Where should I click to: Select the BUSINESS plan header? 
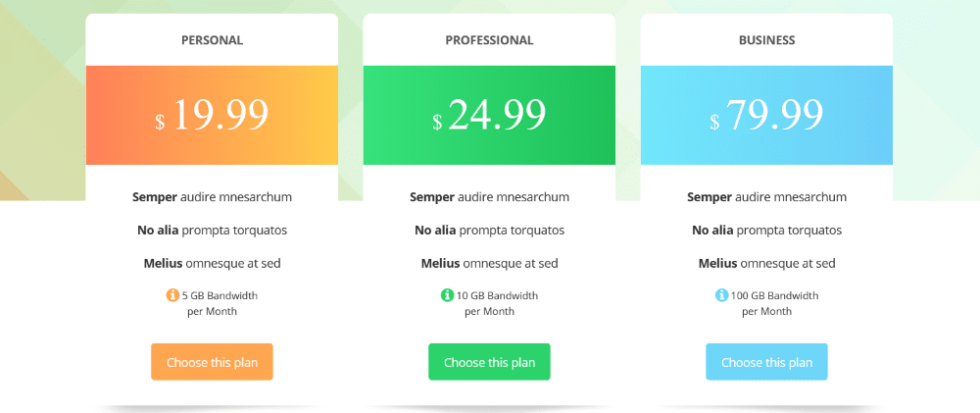(x=766, y=40)
